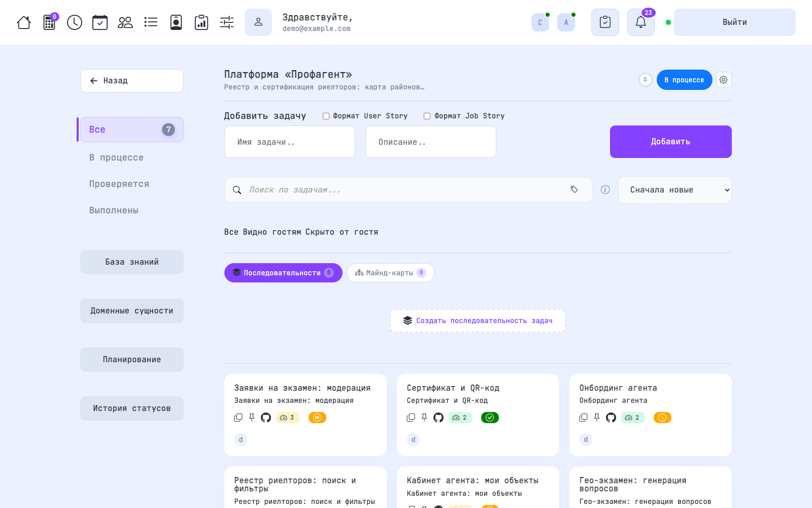
Task: Click the Описание input field
Action: coord(431,142)
